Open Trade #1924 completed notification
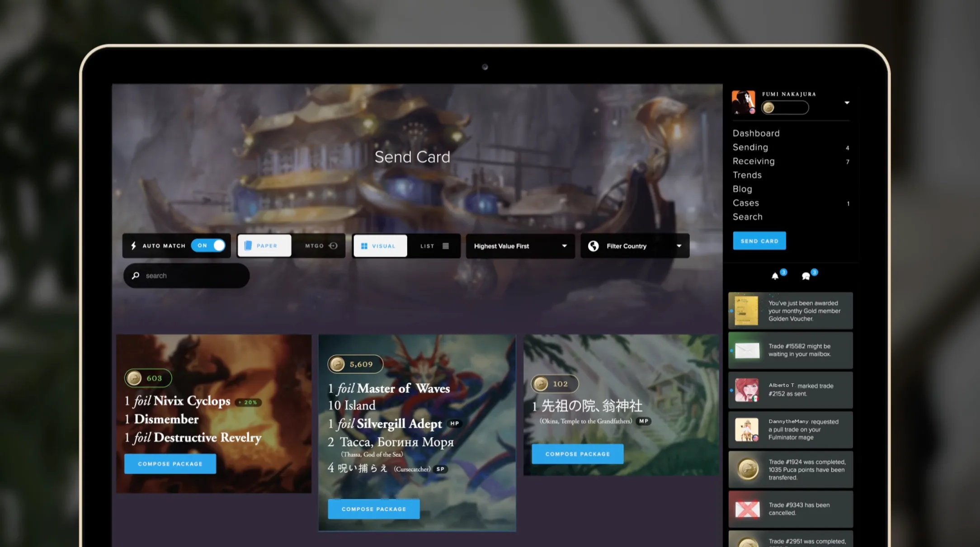980x547 pixels. pyautogui.click(x=791, y=469)
